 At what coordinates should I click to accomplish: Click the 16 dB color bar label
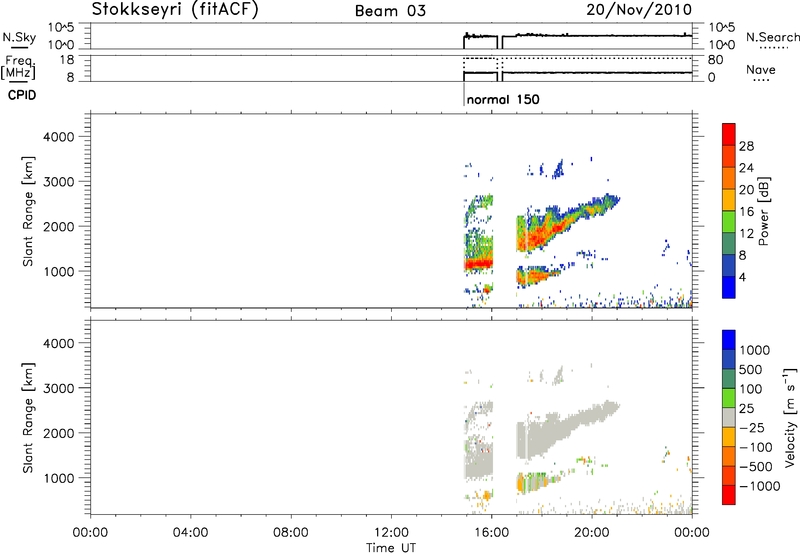point(746,212)
